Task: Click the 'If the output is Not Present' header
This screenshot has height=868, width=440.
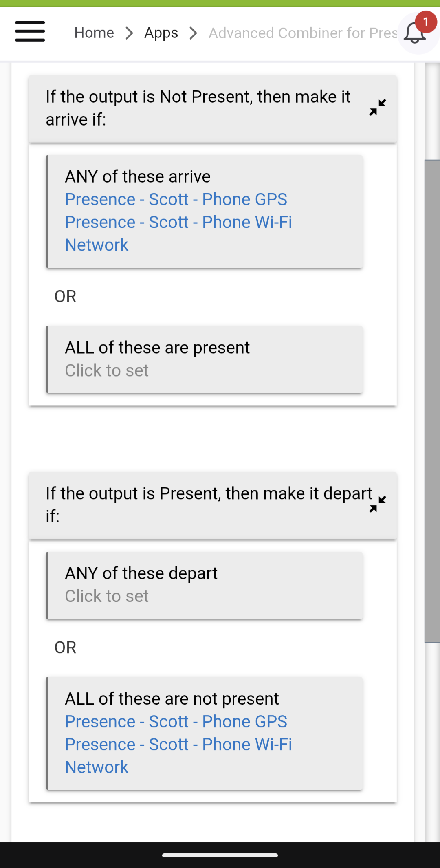Action: [x=198, y=108]
